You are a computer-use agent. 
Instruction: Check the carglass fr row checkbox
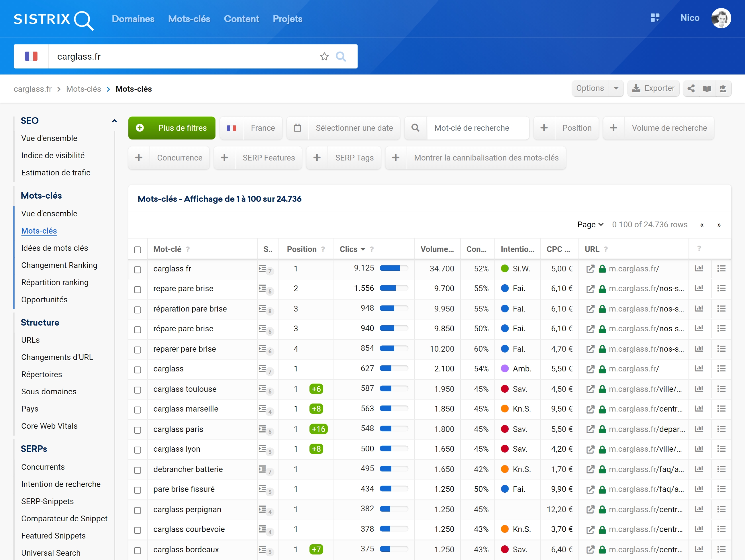[138, 270]
